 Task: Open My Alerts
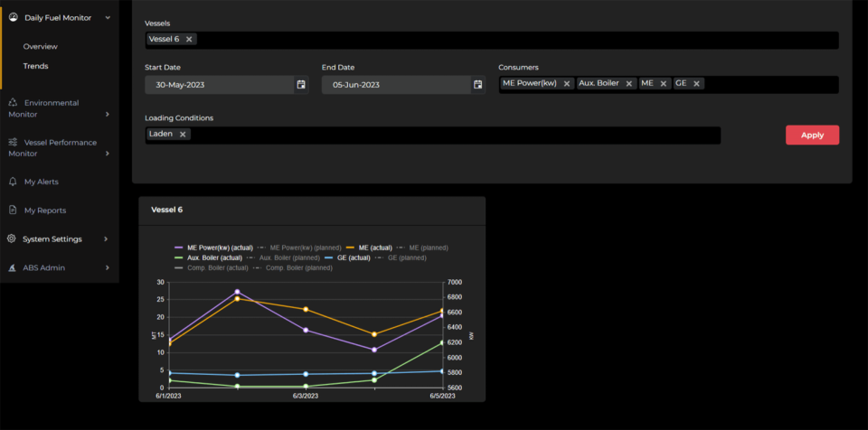click(x=41, y=182)
